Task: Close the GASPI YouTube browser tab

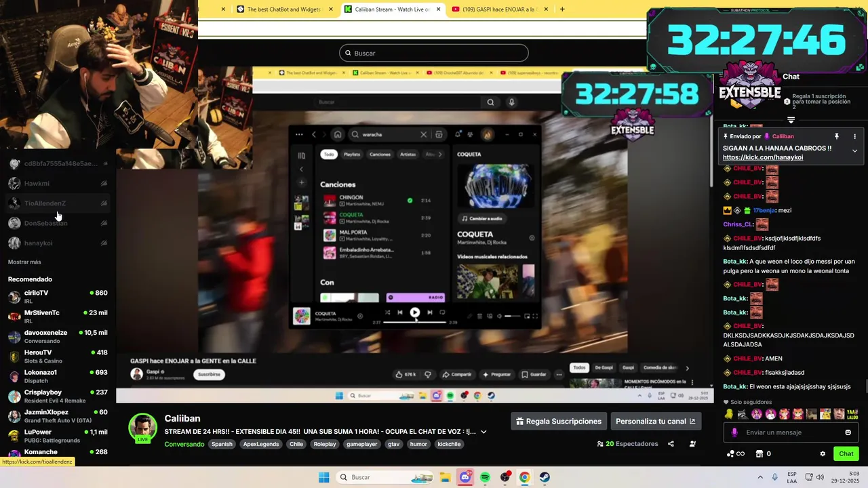Action: [x=545, y=9]
